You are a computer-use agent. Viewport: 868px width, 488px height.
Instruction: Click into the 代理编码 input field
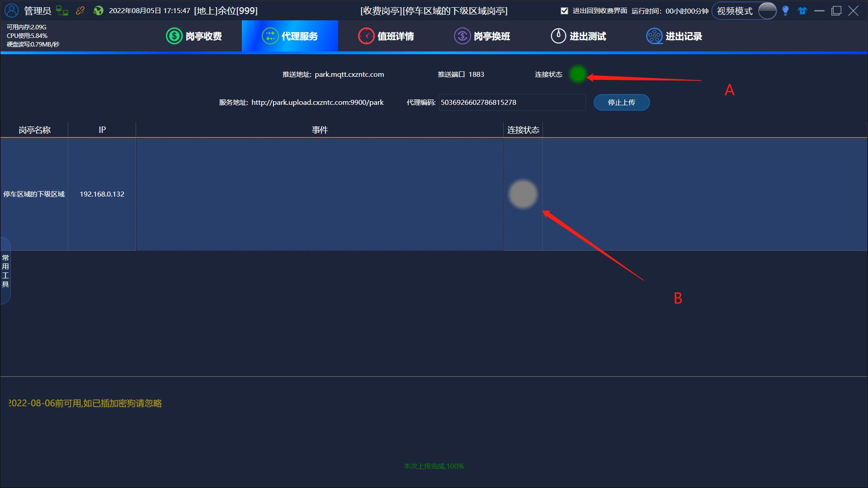pyautogui.click(x=512, y=103)
